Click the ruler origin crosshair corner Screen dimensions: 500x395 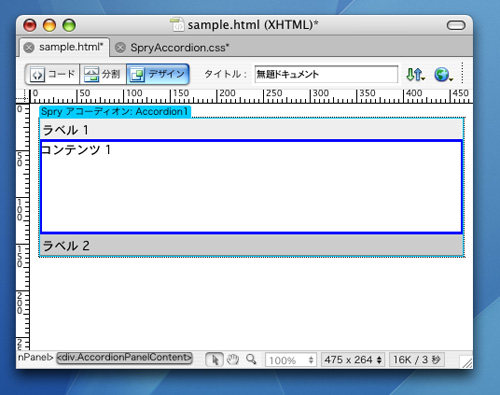click(23, 97)
